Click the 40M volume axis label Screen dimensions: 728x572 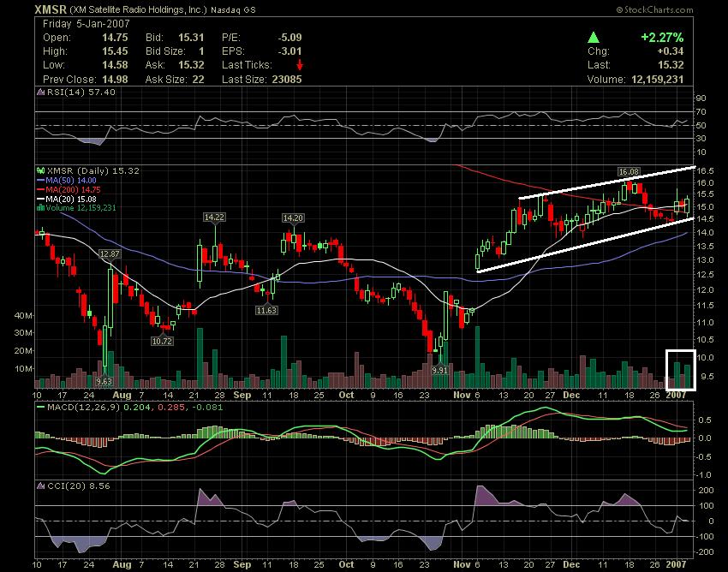23,316
